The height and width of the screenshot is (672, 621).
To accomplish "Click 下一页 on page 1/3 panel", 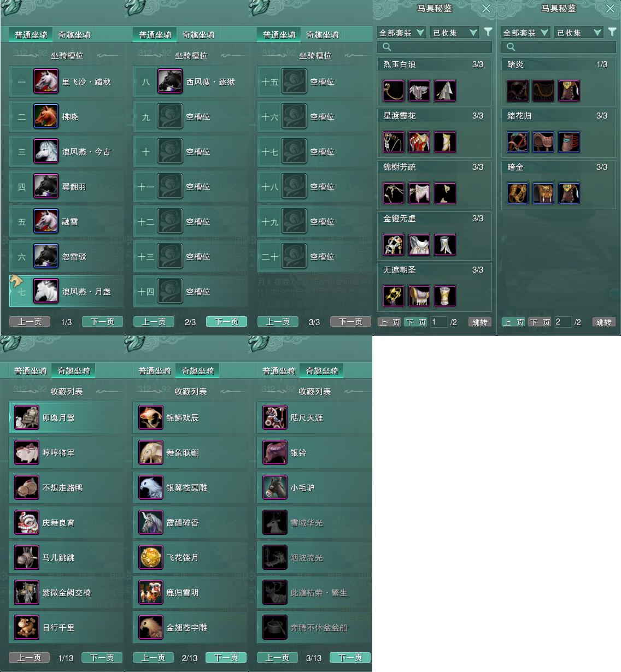I will (x=102, y=322).
